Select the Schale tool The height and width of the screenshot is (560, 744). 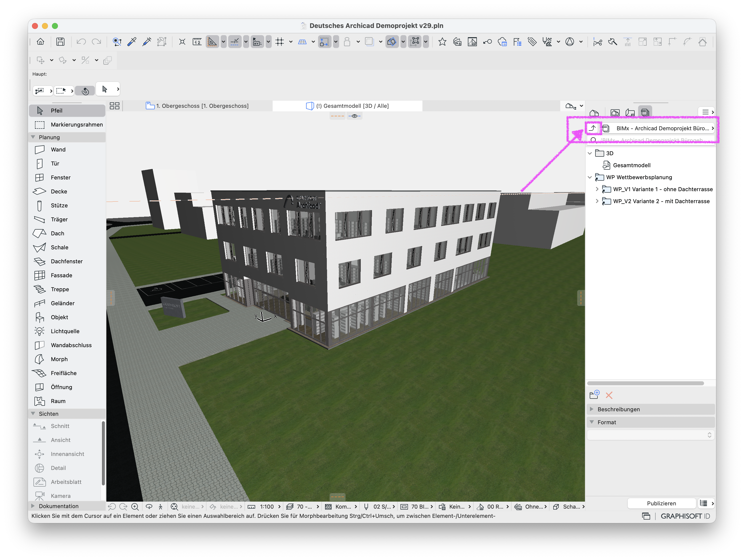67,247
